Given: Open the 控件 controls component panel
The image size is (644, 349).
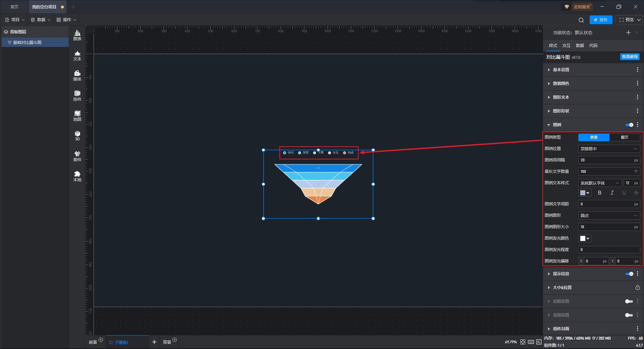Looking at the screenshot, I should click(x=77, y=96).
